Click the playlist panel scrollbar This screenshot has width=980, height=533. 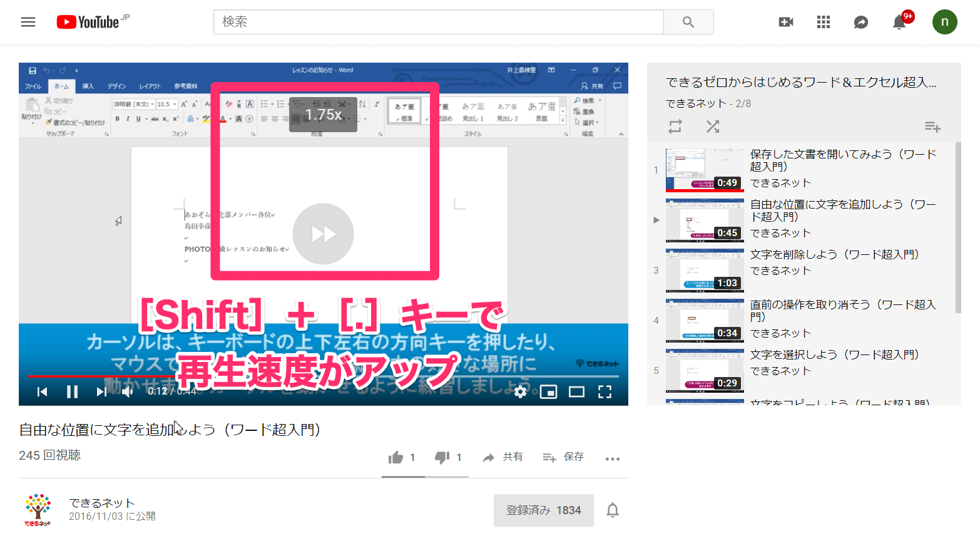958,227
